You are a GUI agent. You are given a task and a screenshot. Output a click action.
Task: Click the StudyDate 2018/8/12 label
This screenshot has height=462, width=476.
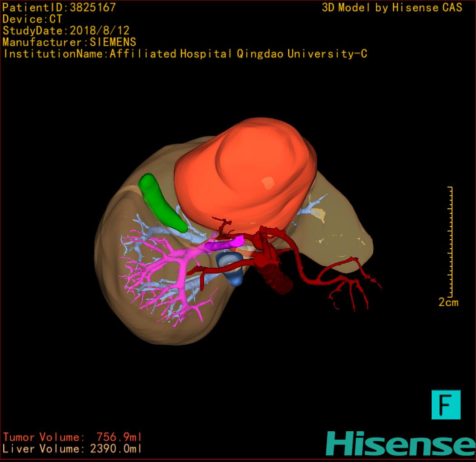point(66,31)
